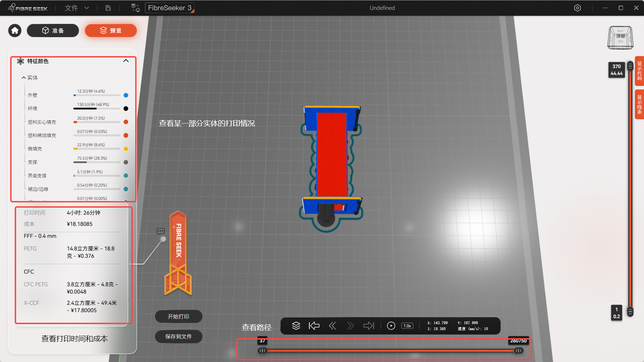The image size is (644, 362).
Task: Switch to the 预览 tab
Action: click(x=111, y=31)
